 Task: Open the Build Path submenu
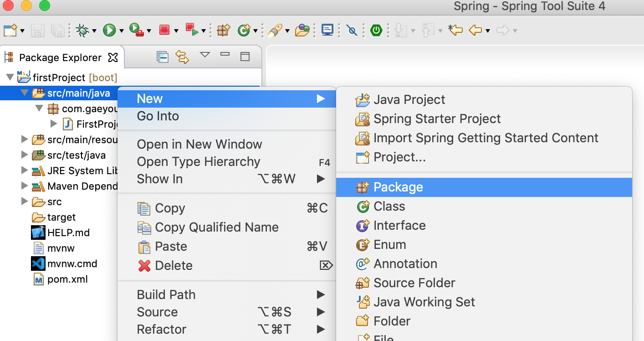click(x=227, y=295)
